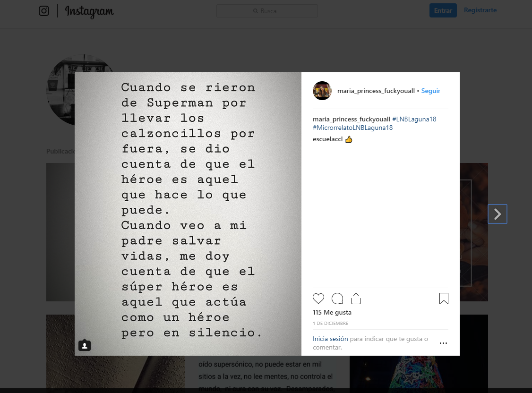Click the Instagram camera logo icon
Screen dimensions: 532x393
[x=44, y=11]
